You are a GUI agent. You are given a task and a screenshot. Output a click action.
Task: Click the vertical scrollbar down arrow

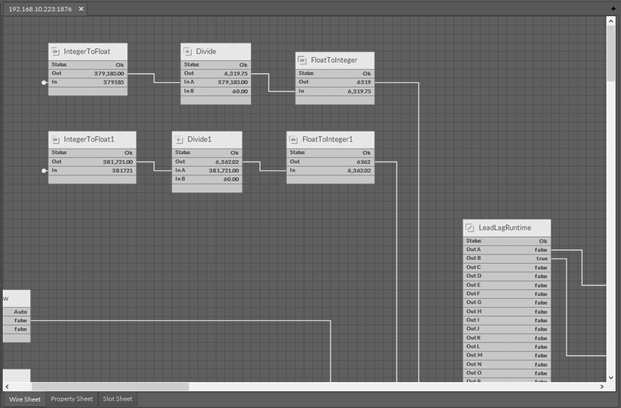[x=612, y=378]
